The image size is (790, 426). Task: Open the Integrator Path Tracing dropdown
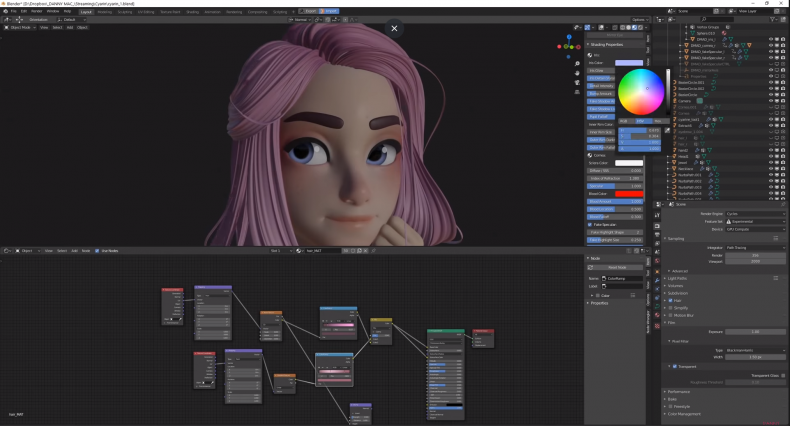pyautogui.click(x=755, y=248)
